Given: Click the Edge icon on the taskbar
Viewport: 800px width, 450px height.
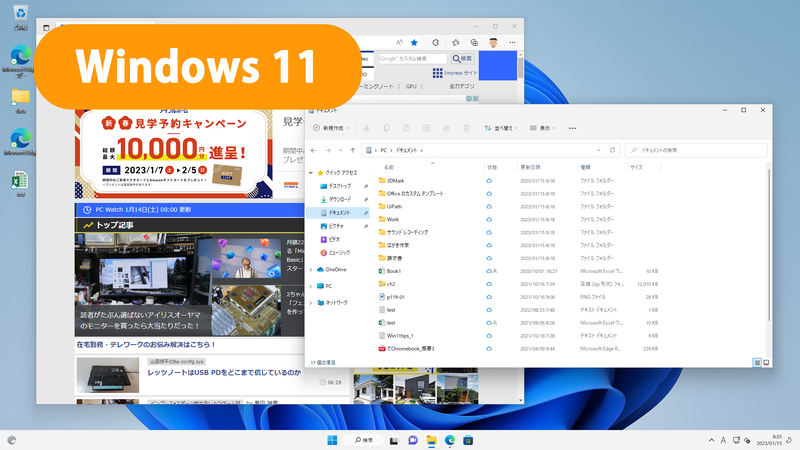Looking at the screenshot, I should pos(449,440).
